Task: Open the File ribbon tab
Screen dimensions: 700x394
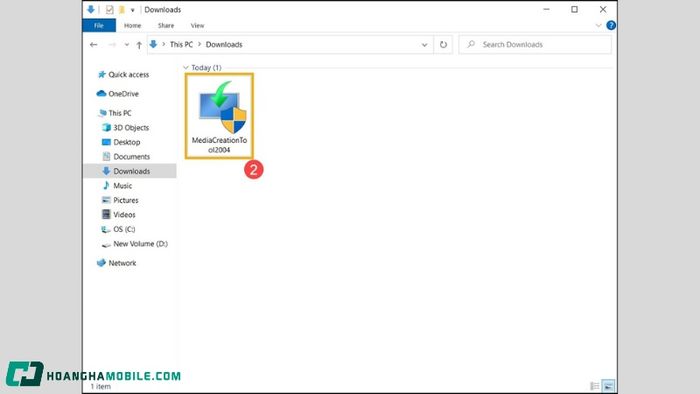Action: click(99, 25)
